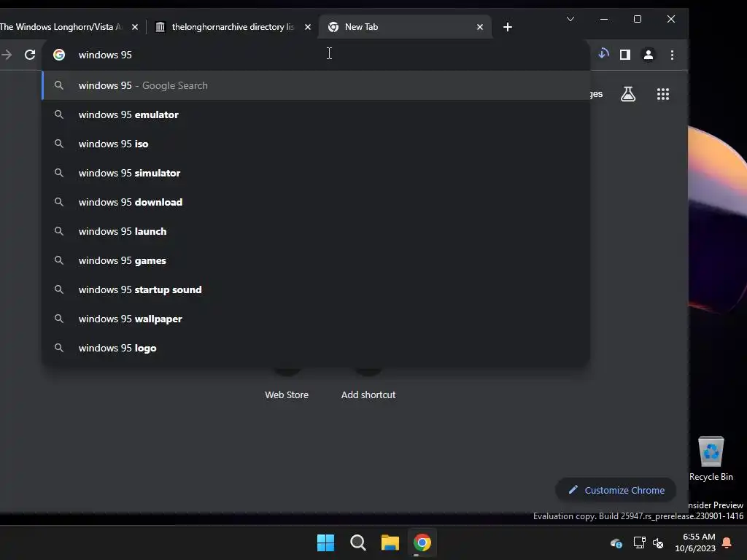Open the notification bell icon
The width and height of the screenshot is (747, 560).
coord(727,542)
